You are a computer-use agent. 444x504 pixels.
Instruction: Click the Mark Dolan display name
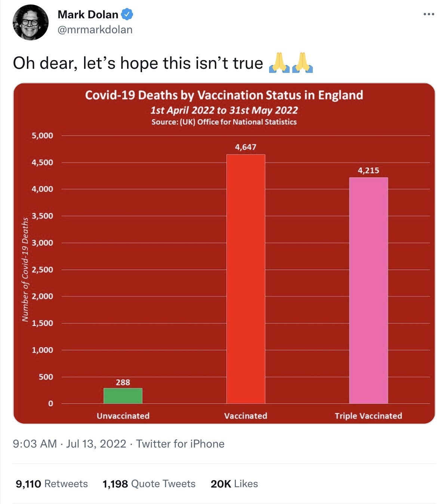88,15
